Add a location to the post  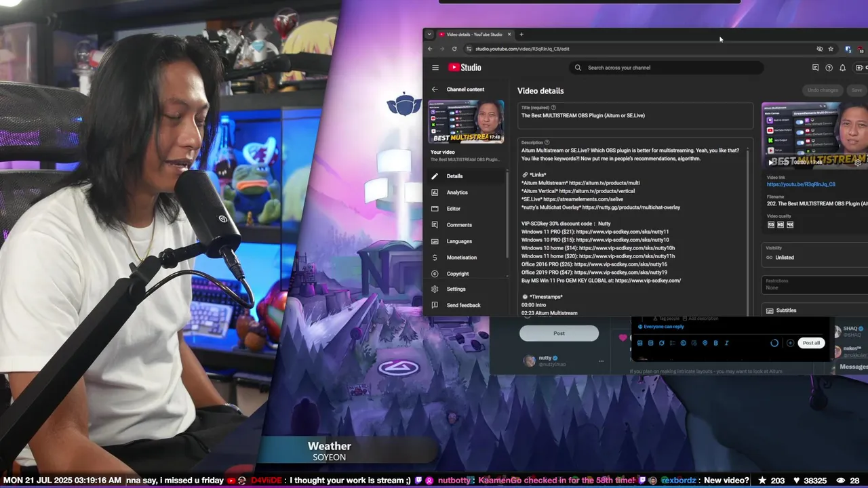pyautogui.click(x=705, y=343)
